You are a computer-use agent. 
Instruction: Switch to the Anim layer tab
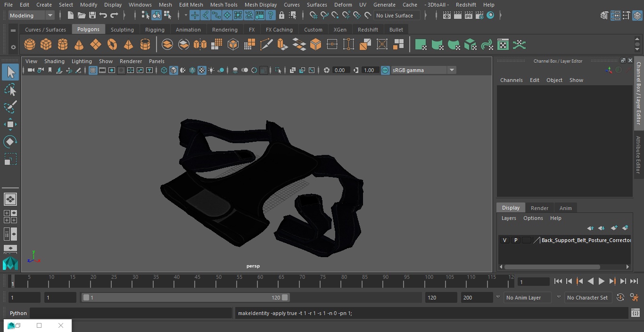(565, 208)
